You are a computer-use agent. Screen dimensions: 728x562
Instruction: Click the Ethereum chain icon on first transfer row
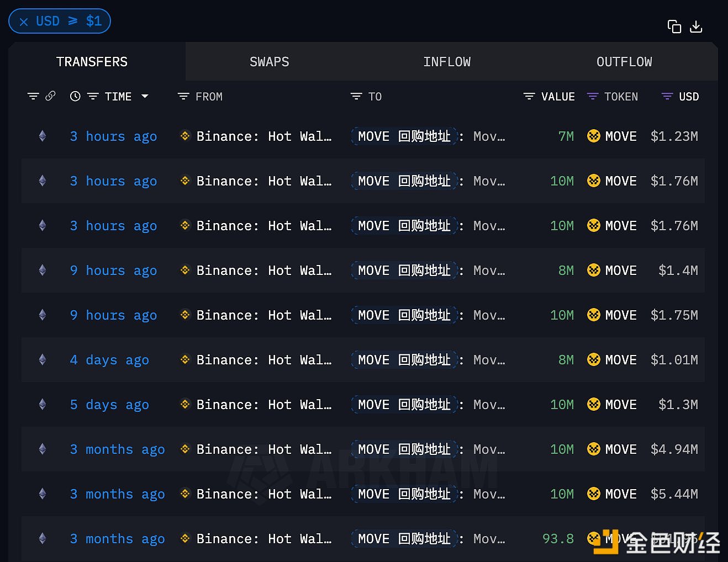click(x=43, y=136)
